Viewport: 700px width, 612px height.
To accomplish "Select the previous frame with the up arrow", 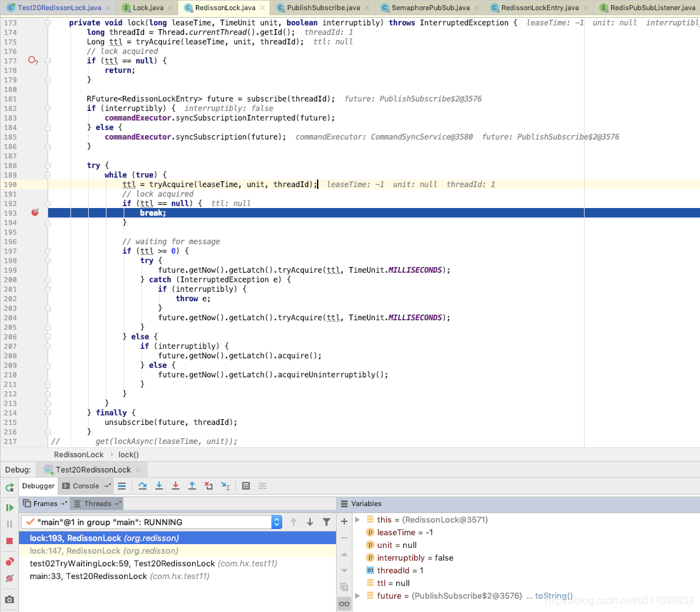I will (x=294, y=522).
